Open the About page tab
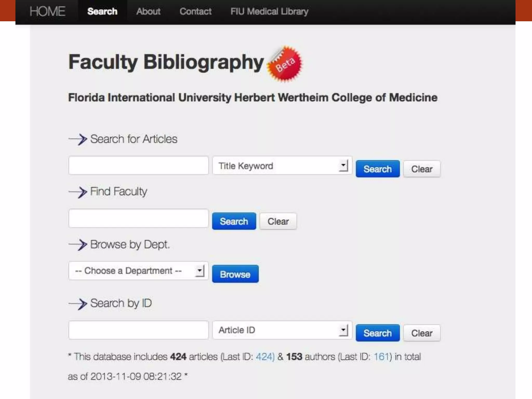This screenshot has height=399, width=532. pyautogui.click(x=148, y=11)
